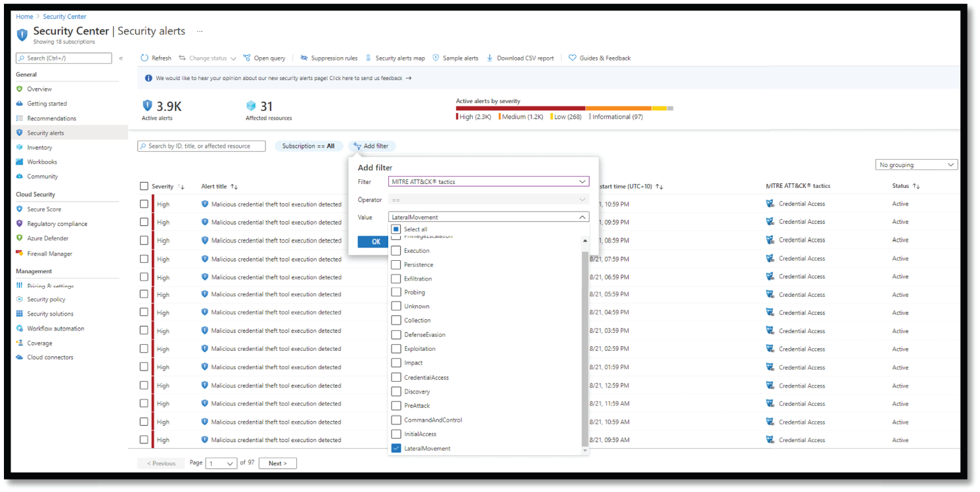980x492 pixels.
Task: Click the Security policy gear icon
Action: (x=20, y=299)
